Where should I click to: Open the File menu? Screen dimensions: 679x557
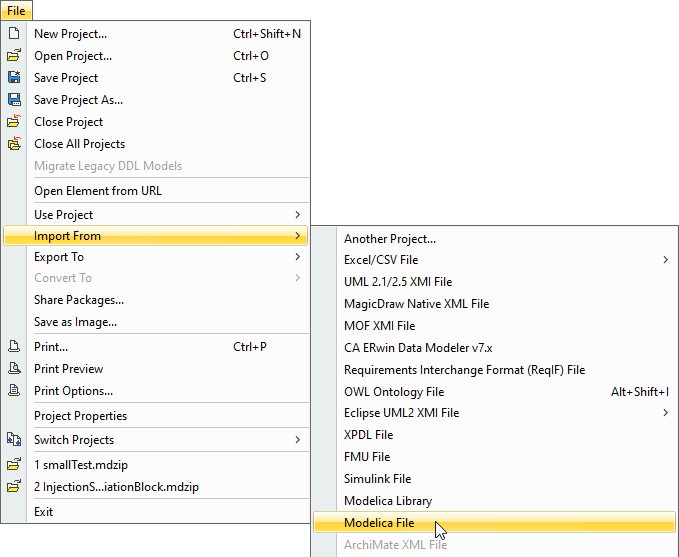click(16, 10)
